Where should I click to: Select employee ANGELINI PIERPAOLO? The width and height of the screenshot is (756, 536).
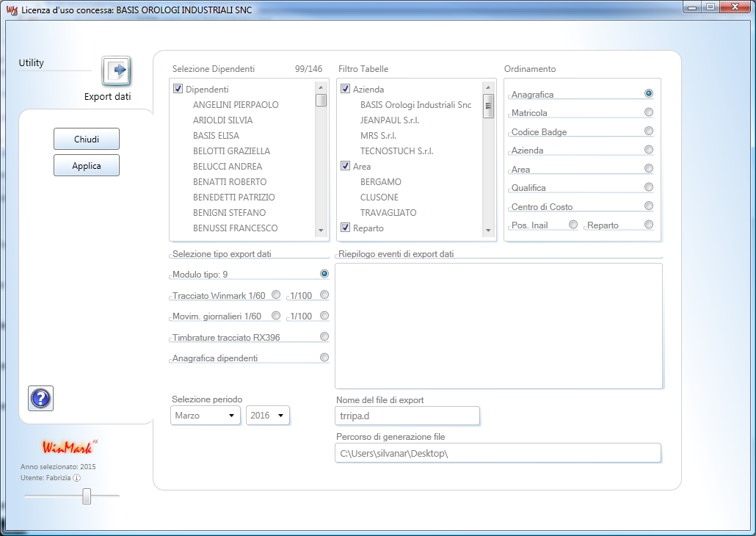236,105
